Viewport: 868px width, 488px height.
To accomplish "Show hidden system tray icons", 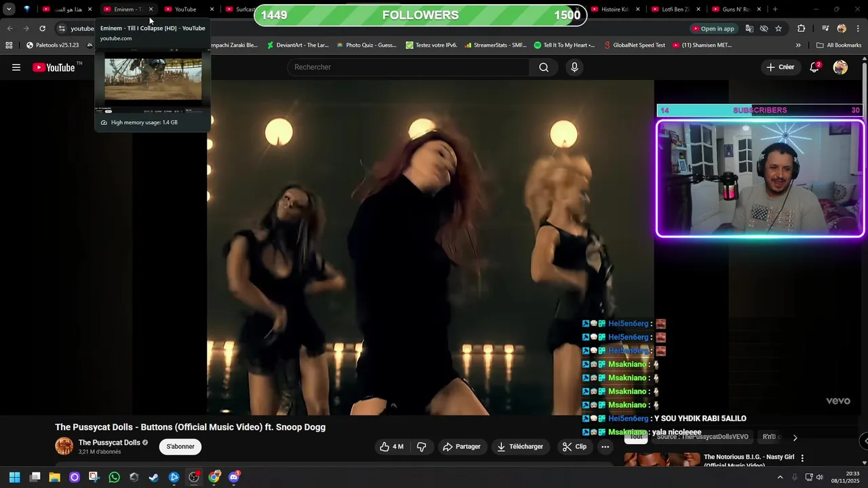I will point(780,477).
